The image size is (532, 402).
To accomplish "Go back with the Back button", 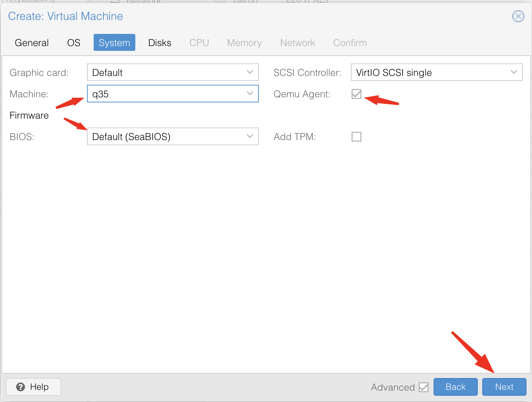I will tap(455, 387).
